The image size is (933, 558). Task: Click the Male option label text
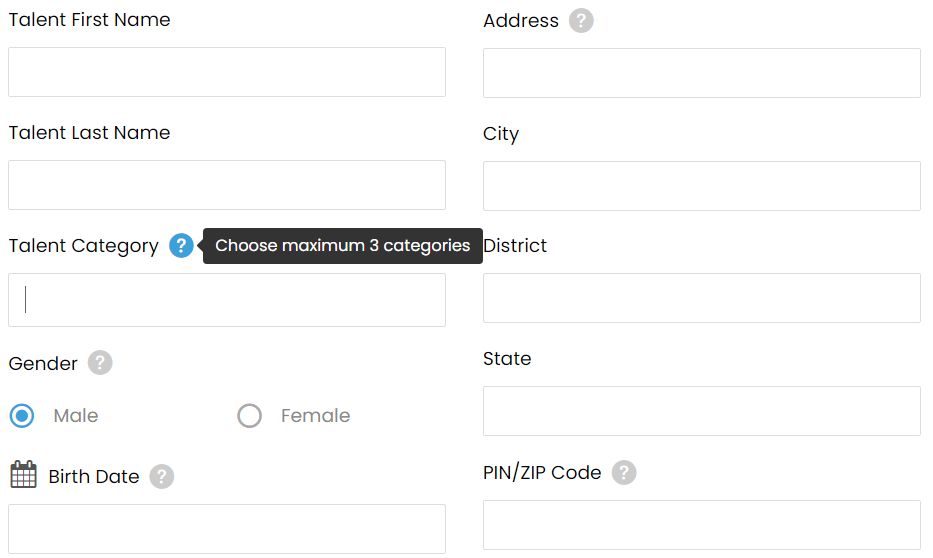[76, 415]
